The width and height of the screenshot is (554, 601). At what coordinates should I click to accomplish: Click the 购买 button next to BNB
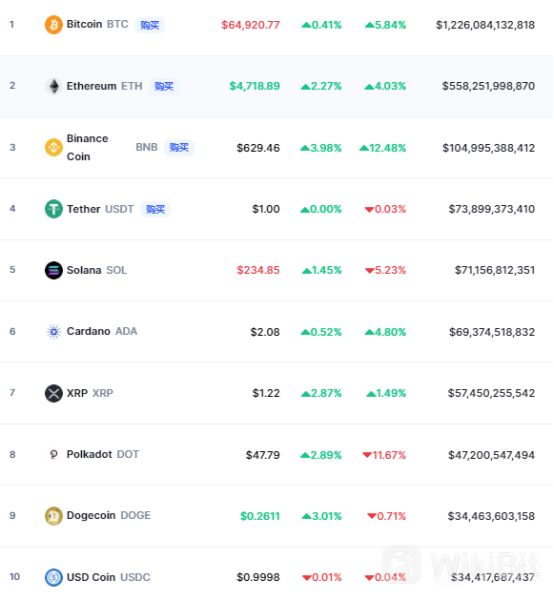(x=179, y=148)
